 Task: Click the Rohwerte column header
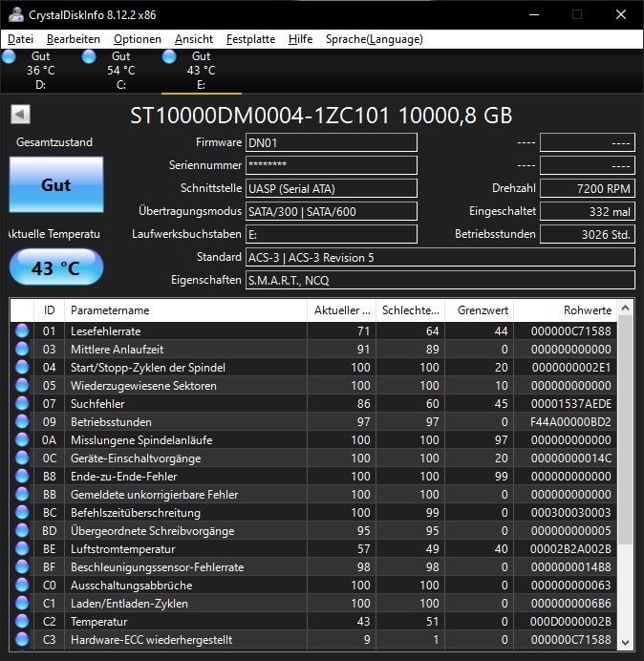pyautogui.click(x=565, y=310)
